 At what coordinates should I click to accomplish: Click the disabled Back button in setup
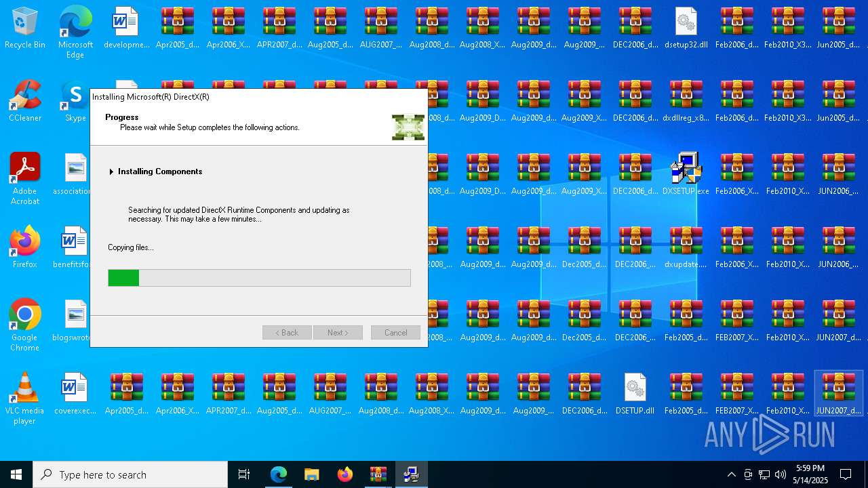(x=287, y=333)
